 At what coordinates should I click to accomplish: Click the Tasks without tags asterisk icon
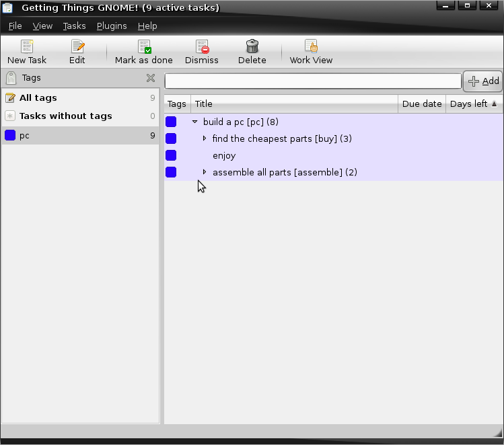(x=10, y=116)
